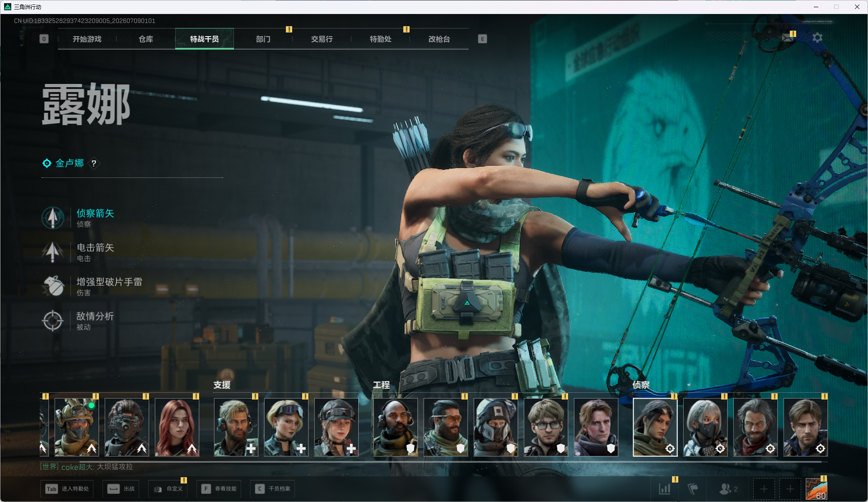The image size is (868, 502).
Task: Open the flag icon in bottom bar
Action: point(692,489)
